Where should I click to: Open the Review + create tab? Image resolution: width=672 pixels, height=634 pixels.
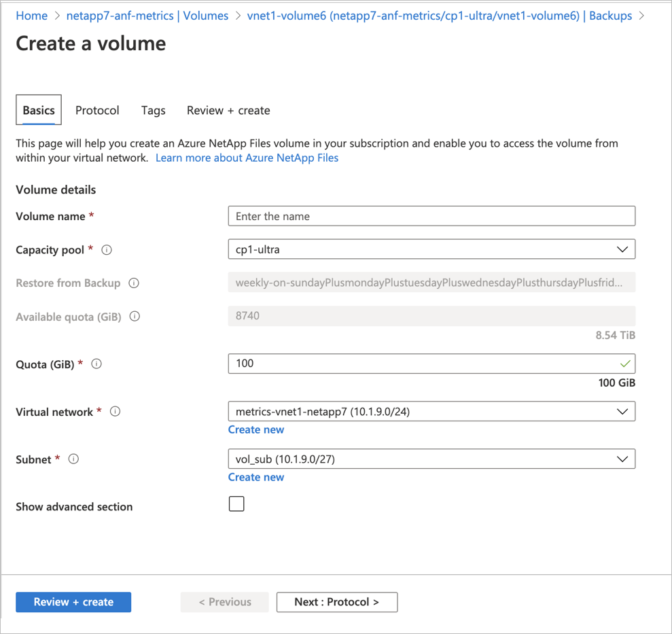point(228,110)
